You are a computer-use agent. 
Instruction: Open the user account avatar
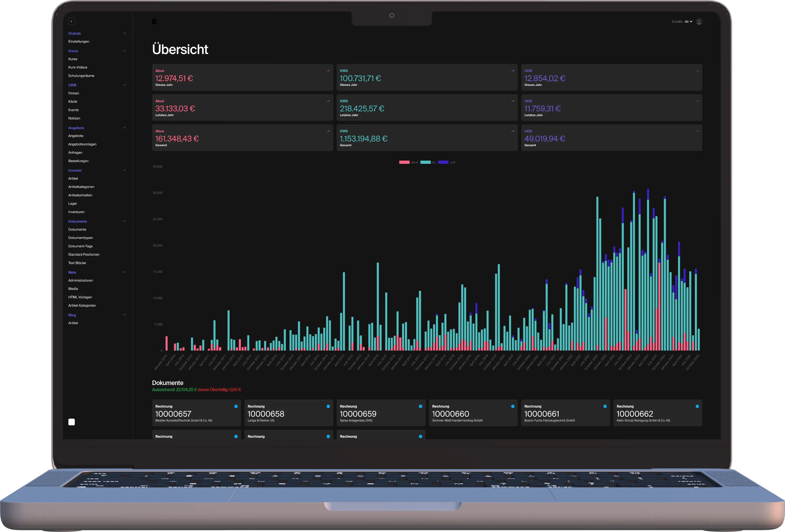click(x=699, y=21)
